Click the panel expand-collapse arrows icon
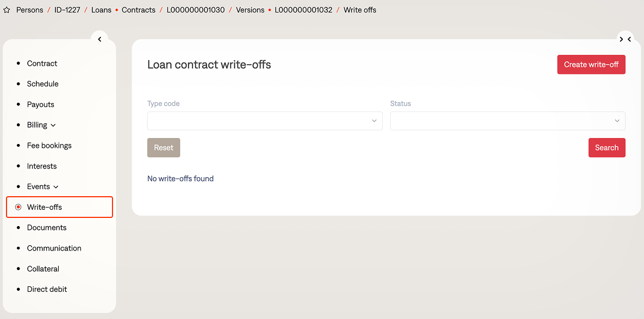The width and height of the screenshot is (644, 319). pos(625,39)
